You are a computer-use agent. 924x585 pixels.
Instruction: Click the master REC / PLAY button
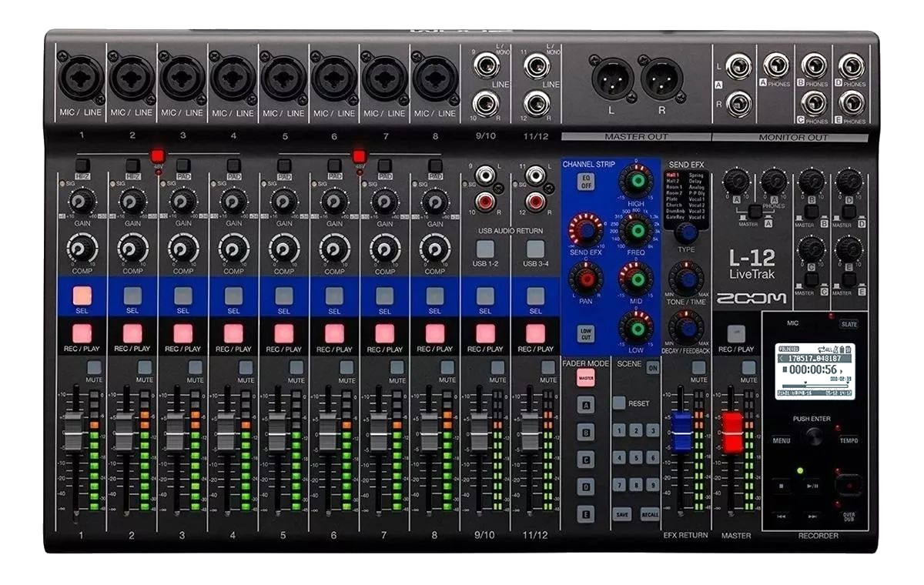pos(735,334)
